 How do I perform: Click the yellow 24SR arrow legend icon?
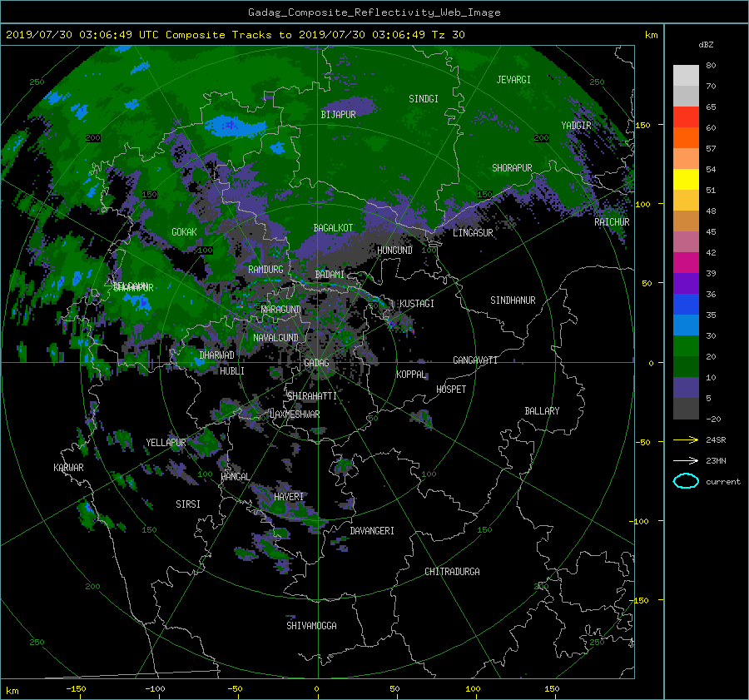(x=686, y=439)
